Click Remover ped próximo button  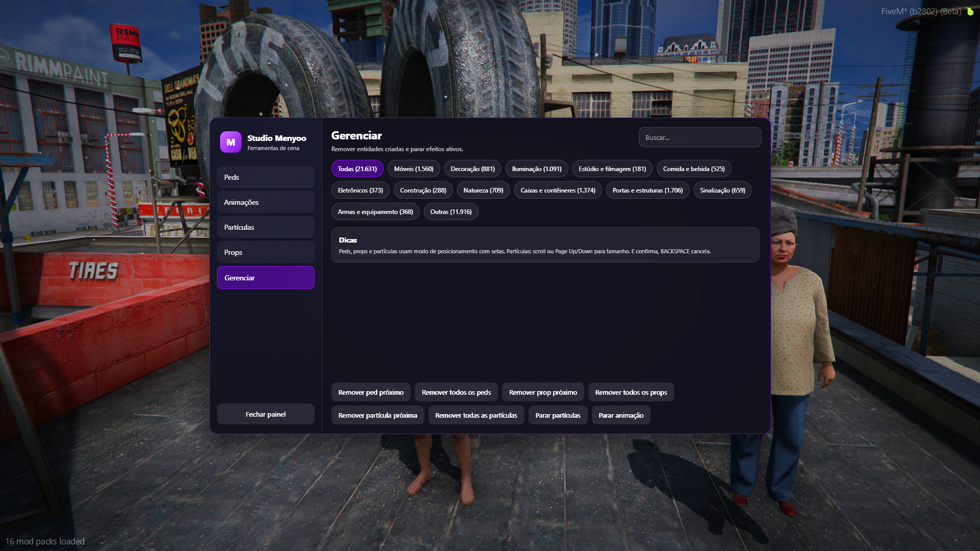point(371,392)
